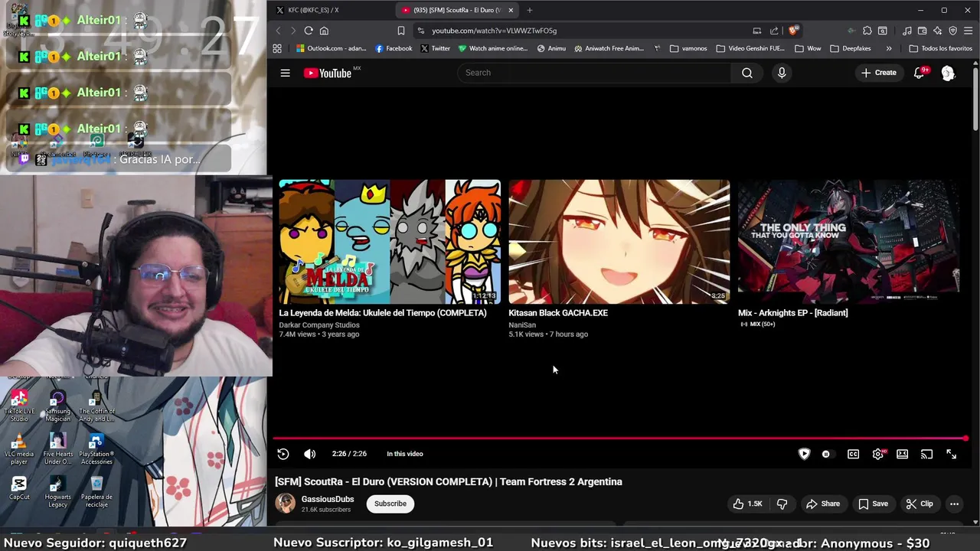
Task: Cast the video with the Cast icon
Action: [x=926, y=455]
